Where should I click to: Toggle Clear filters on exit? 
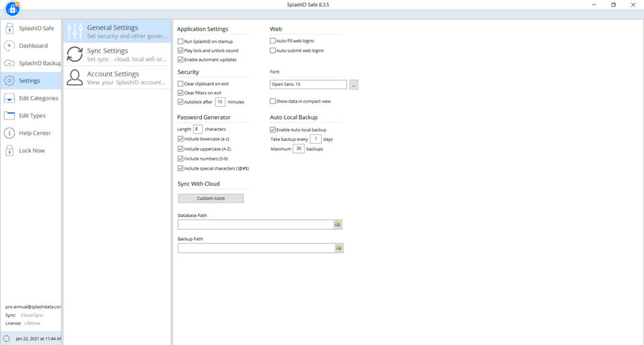coord(180,93)
